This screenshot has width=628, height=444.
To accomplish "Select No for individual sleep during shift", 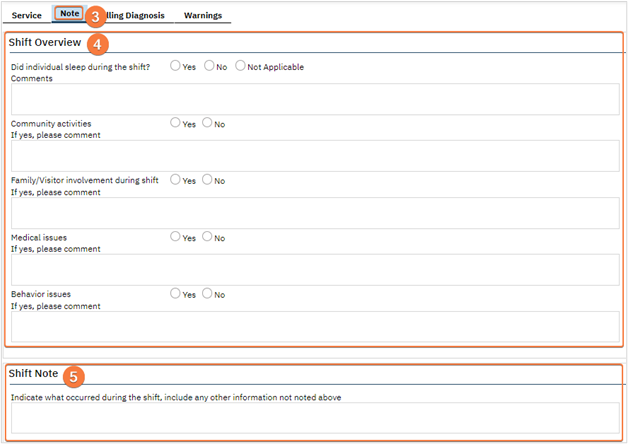I will [x=209, y=66].
